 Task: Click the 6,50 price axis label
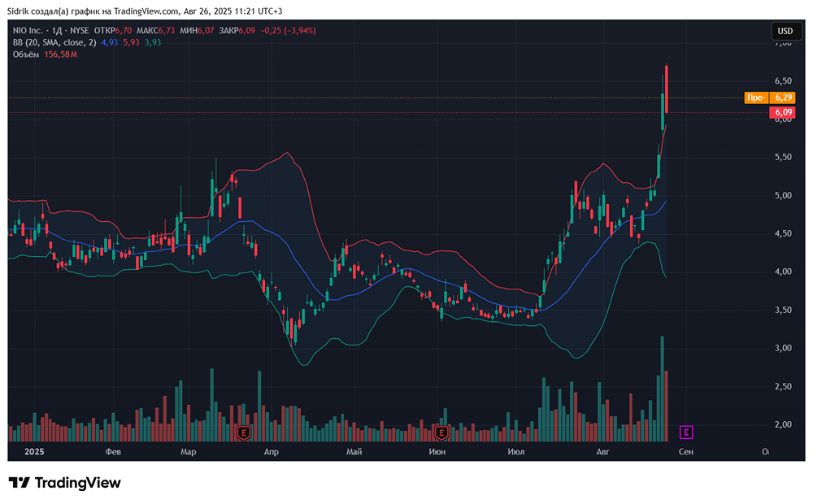point(783,81)
